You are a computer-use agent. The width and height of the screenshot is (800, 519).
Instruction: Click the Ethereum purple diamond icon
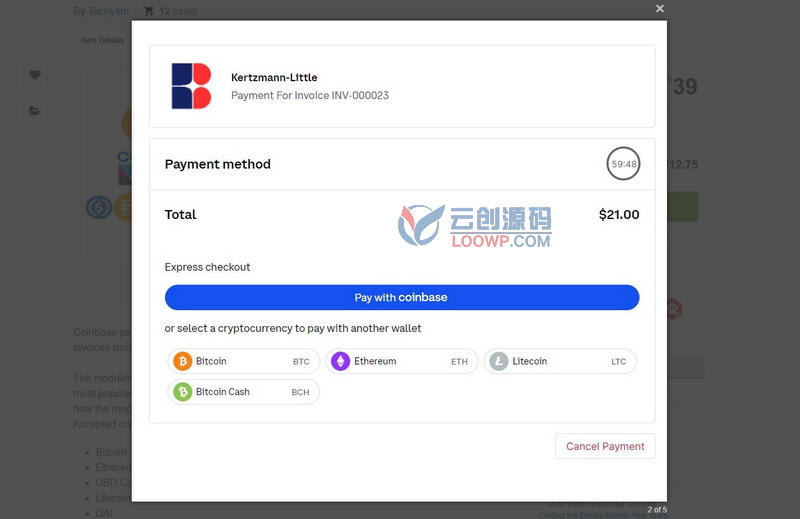click(x=340, y=361)
